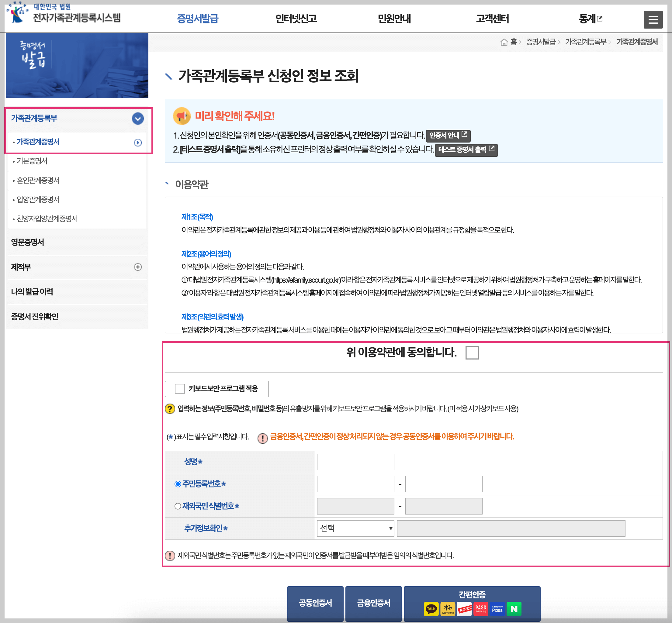Image resolution: width=672 pixels, height=623 pixels.
Task: Select PASS 휴대전화 인증 icon
Action: tap(481, 608)
